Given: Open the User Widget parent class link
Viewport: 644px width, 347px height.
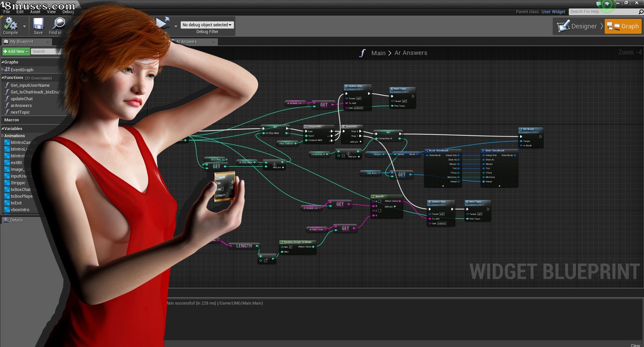Looking at the screenshot, I should pos(553,12).
